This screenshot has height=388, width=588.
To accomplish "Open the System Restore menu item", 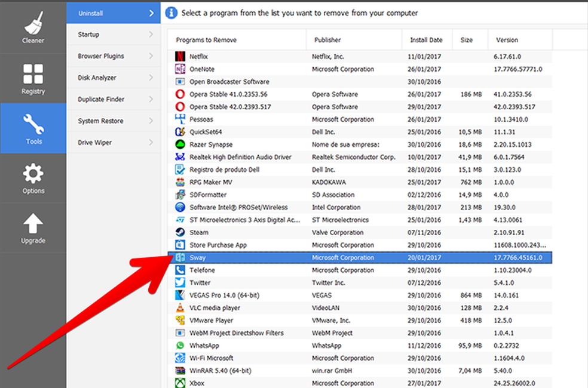I will coord(100,121).
